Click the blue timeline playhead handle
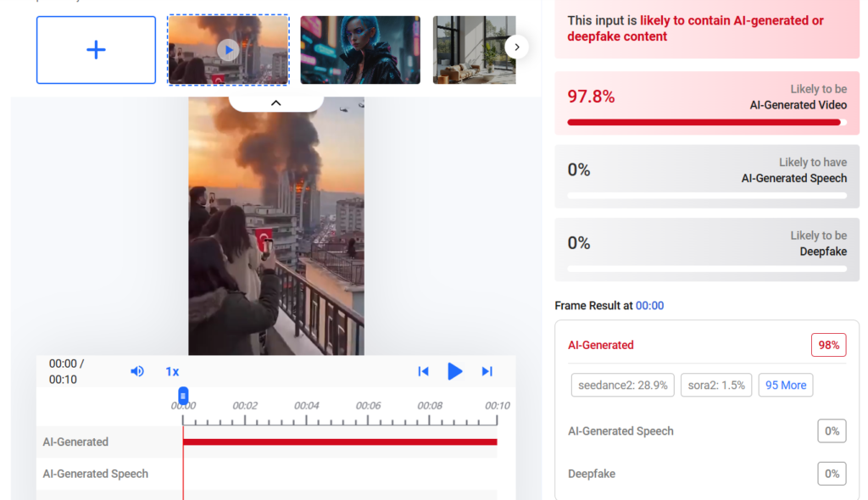Viewport: 868px width, 500px height. click(x=183, y=396)
